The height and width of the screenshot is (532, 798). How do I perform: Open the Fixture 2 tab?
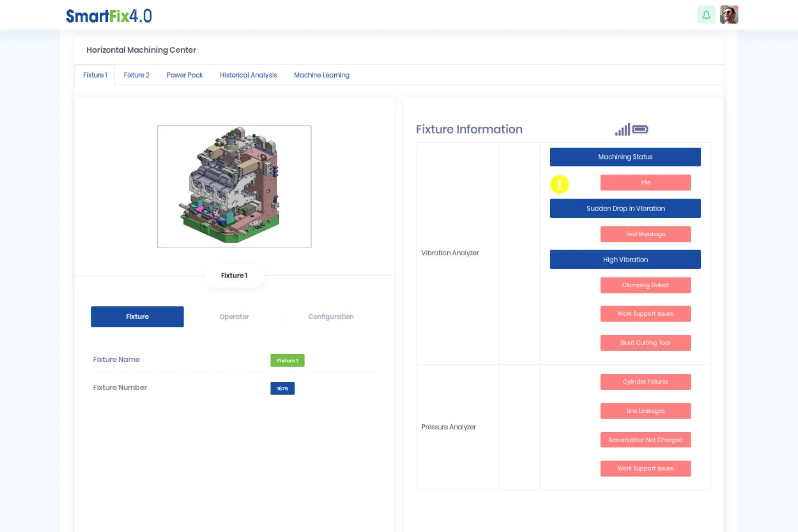click(x=137, y=75)
